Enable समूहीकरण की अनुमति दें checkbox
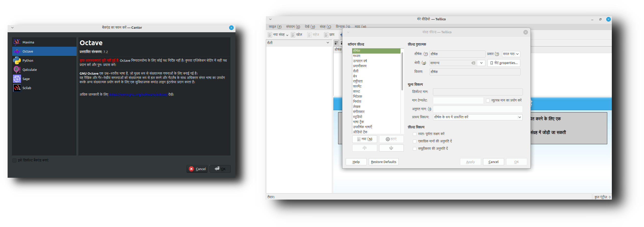The width and height of the screenshot is (644, 227). coord(415,149)
